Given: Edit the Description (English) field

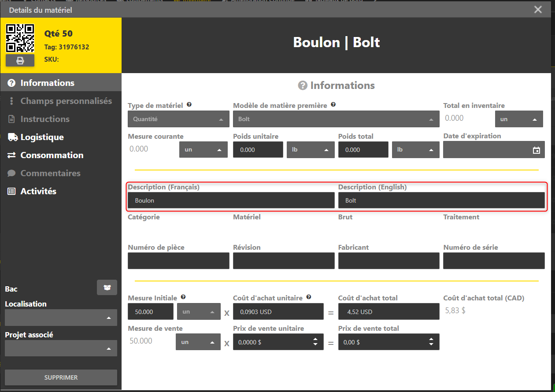Looking at the screenshot, I should [441, 200].
